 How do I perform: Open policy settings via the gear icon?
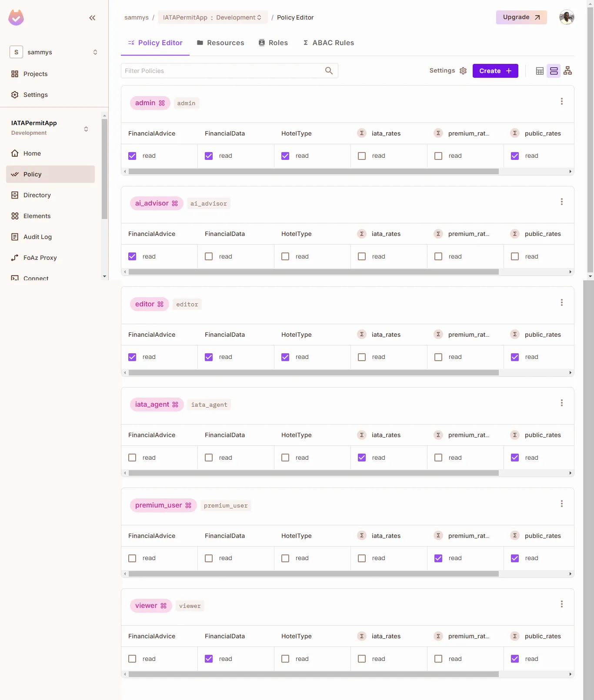pos(463,71)
